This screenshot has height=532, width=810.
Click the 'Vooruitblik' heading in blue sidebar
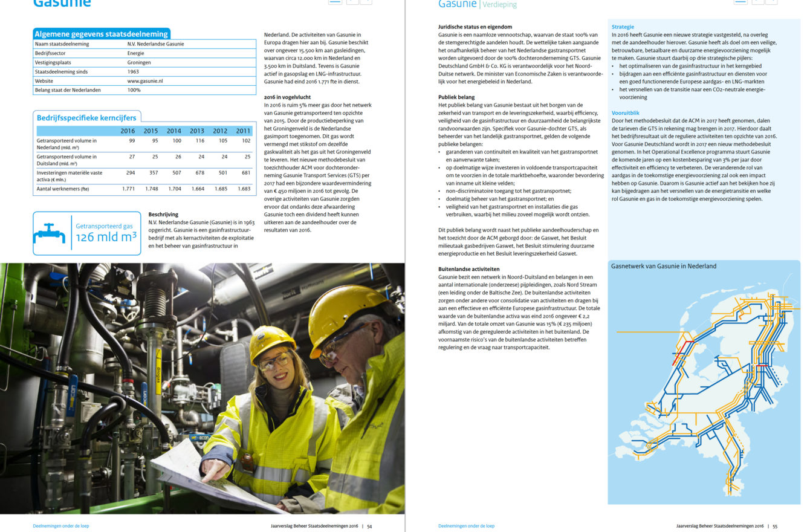625,112
